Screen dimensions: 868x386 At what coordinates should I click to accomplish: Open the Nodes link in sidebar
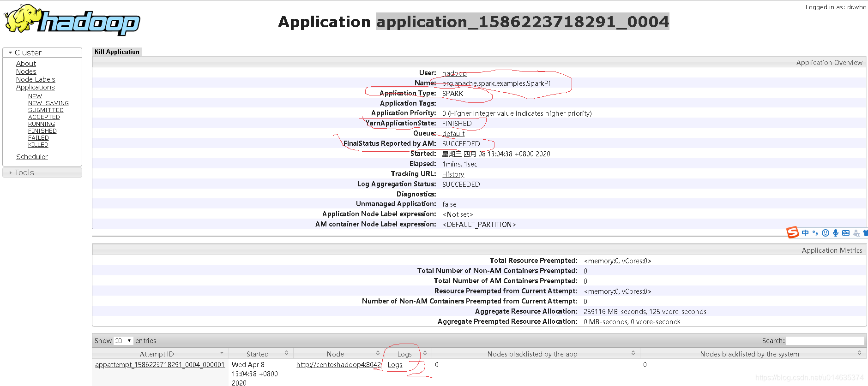pyautogui.click(x=26, y=71)
